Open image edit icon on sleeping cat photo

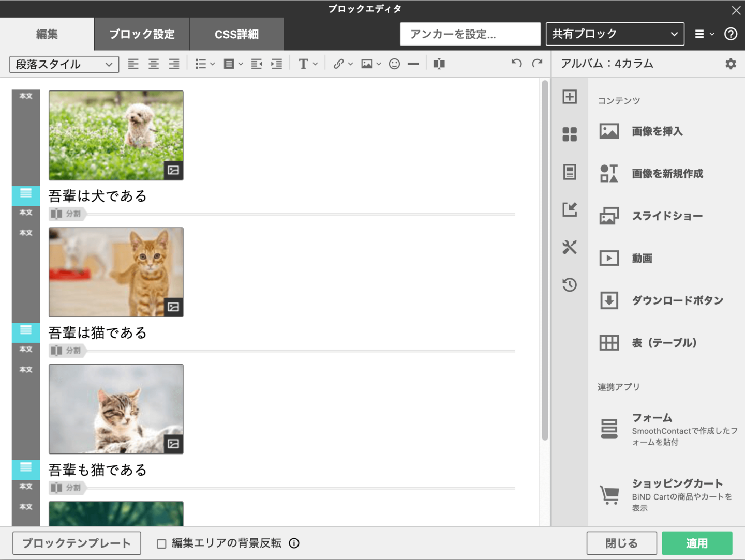173,444
